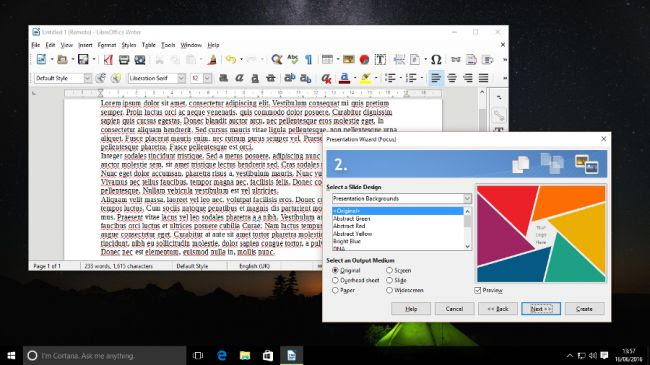Screen dimensions: 650x365
Task: Click the Open folder icon in Writer toolbar
Action: click(62, 60)
